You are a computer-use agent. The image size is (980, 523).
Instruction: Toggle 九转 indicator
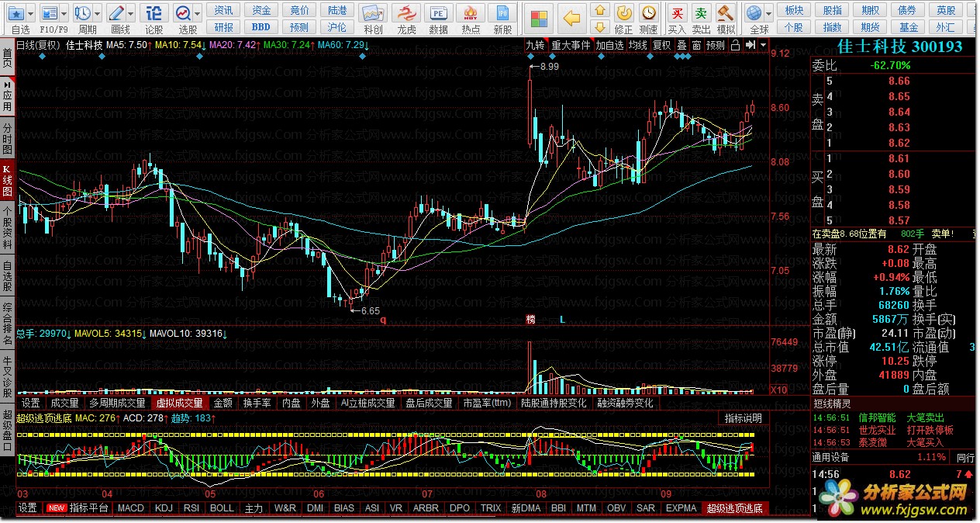point(535,45)
